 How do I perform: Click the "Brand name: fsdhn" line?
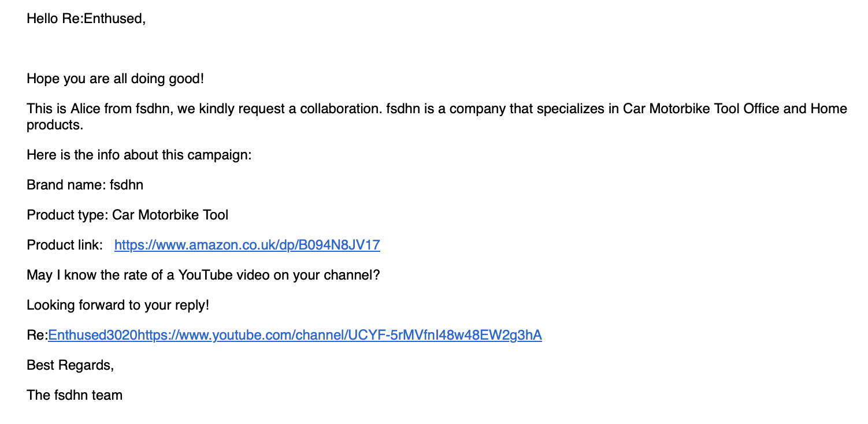tap(85, 185)
